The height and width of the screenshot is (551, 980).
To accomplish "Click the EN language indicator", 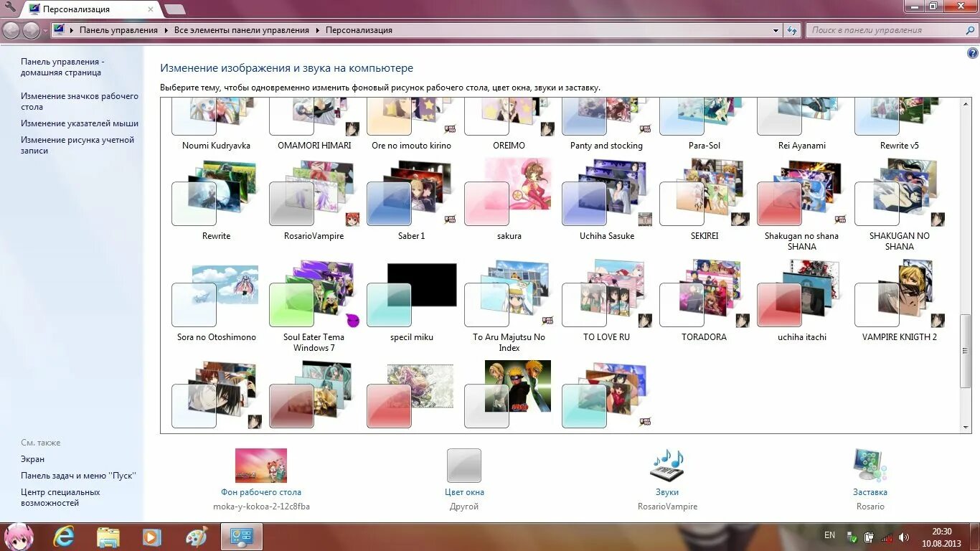I will [829, 535].
